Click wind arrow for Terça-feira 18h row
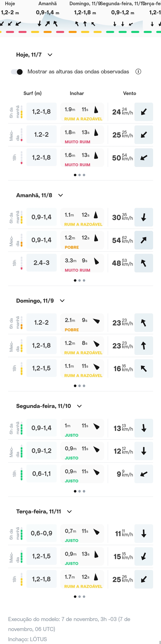 [144, 579]
